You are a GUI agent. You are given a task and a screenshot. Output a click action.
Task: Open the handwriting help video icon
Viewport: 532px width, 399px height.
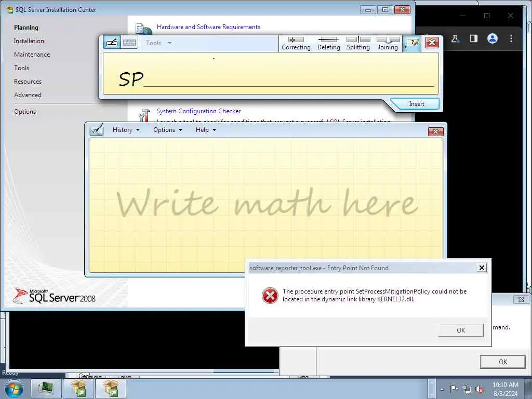(413, 43)
